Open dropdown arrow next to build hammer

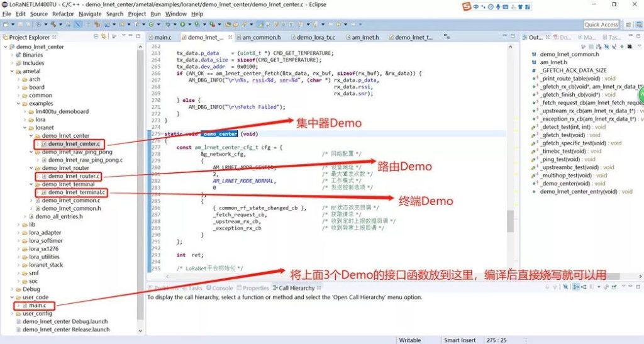click(60, 25)
